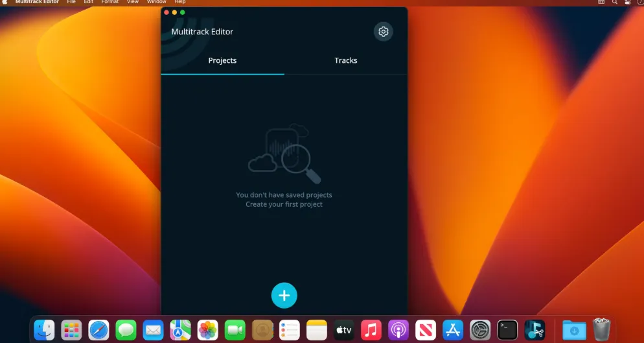Image resolution: width=644 pixels, height=343 pixels.
Task: Open Apple TV from the dock
Action: 344,330
